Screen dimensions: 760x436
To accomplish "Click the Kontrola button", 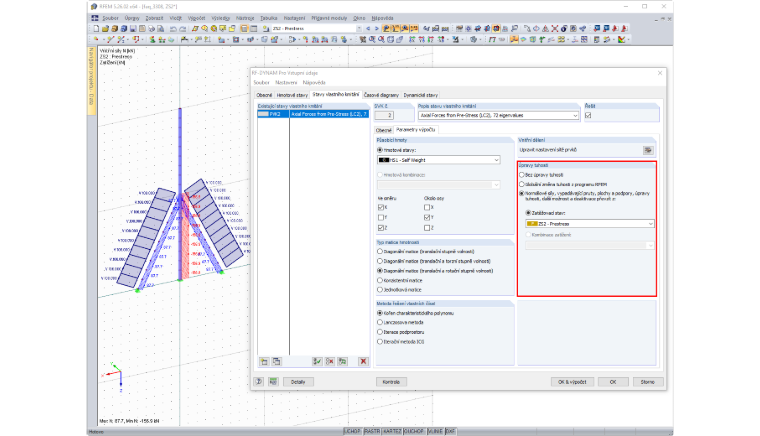I will click(x=391, y=382).
